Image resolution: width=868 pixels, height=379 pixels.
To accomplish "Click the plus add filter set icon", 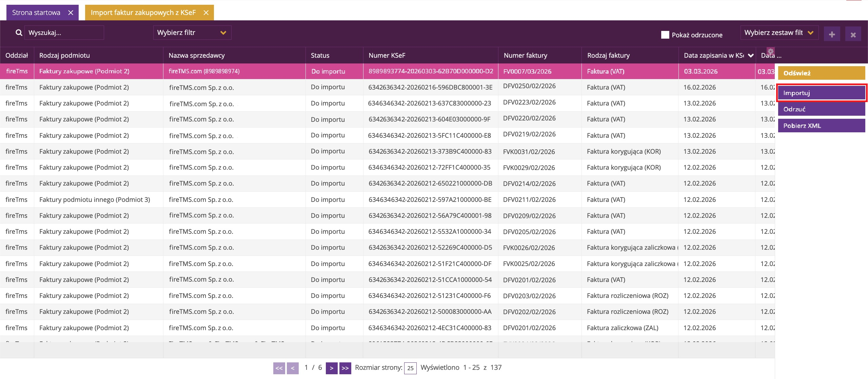I will (x=832, y=34).
